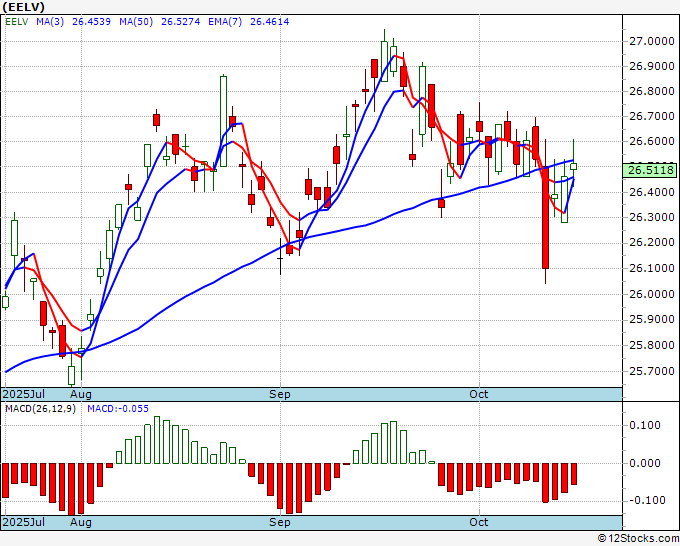Click the tallest green candle near 27.00

[x=384, y=61]
